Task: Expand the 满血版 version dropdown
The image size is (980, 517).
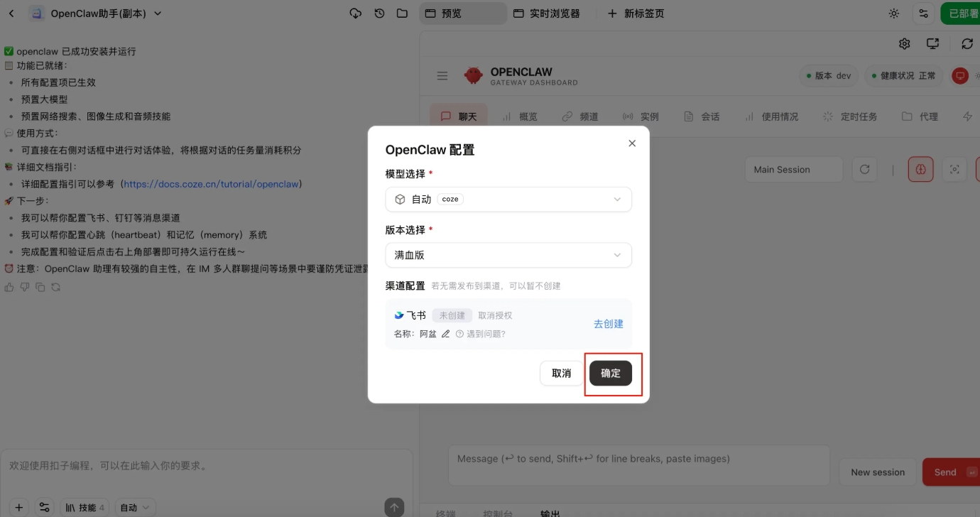Action: point(508,254)
